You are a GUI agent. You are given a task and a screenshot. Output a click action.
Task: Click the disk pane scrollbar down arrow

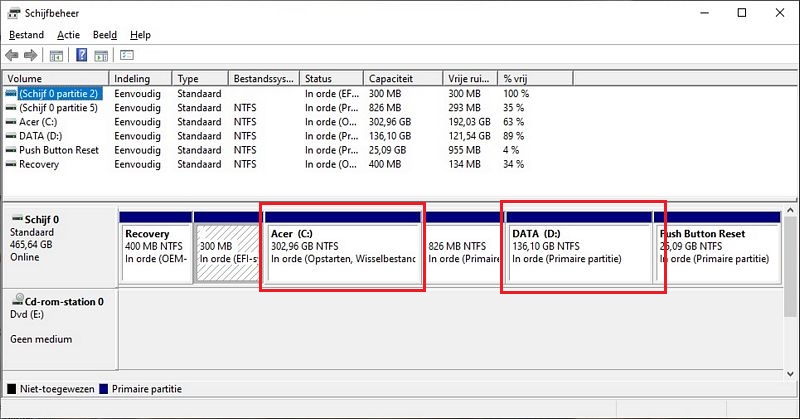click(790, 374)
